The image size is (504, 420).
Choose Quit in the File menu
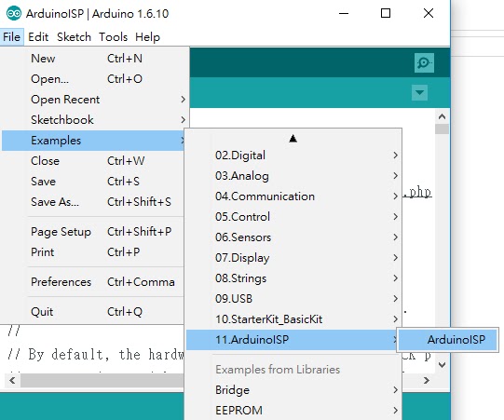tap(93, 312)
